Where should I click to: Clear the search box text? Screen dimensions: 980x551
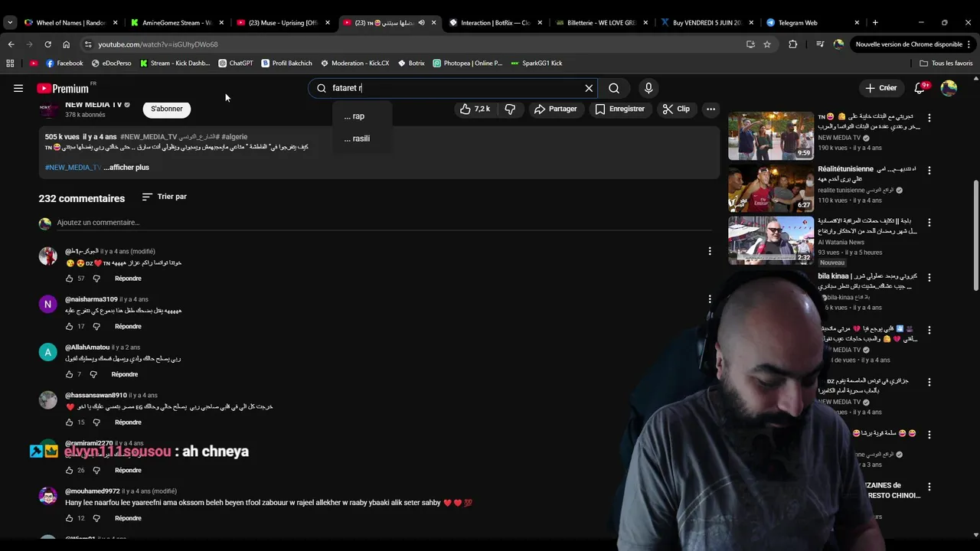click(589, 88)
